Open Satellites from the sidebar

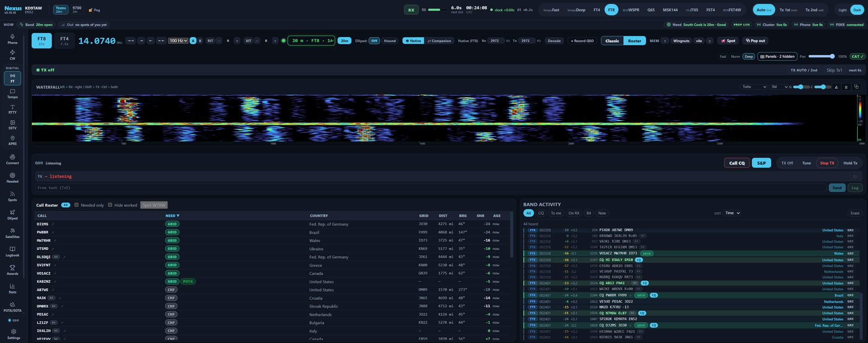pos(12,233)
